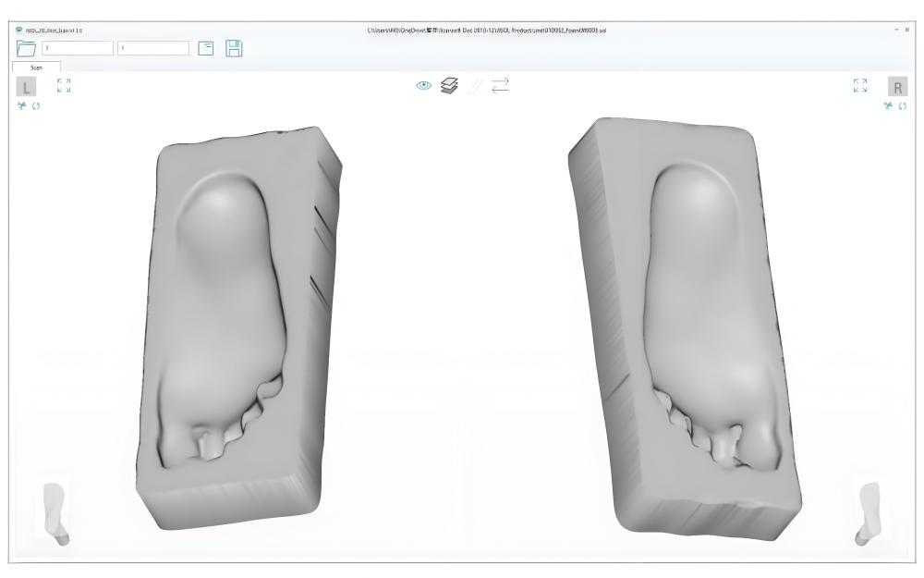Swap left and right scans

(500, 86)
